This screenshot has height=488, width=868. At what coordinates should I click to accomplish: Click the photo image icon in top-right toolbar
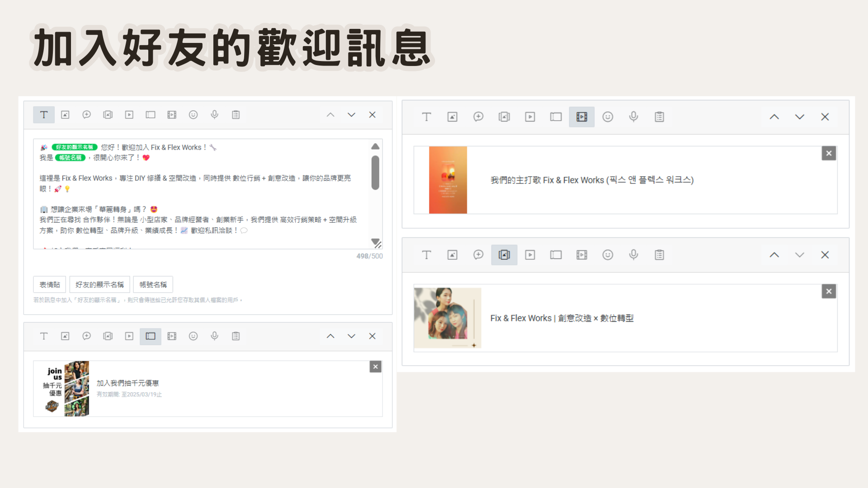pos(452,117)
